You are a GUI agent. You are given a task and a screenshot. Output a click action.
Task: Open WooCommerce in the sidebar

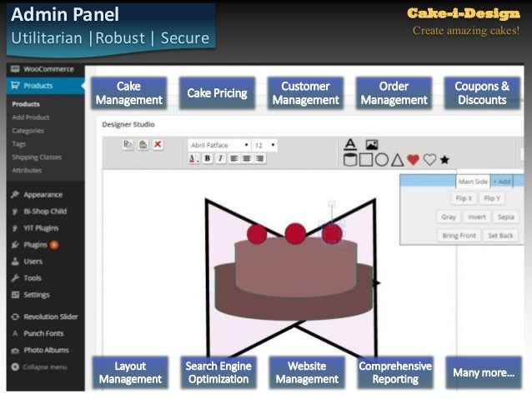[46, 69]
